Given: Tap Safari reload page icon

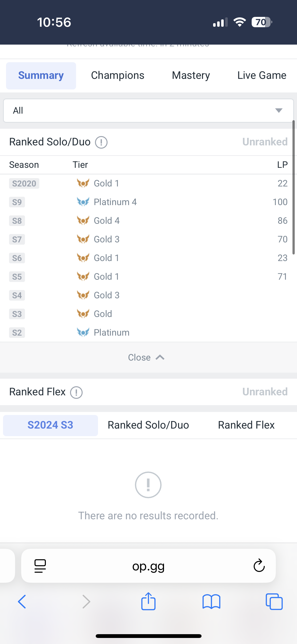Looking at the screenshot, I should tap(259, 566).
